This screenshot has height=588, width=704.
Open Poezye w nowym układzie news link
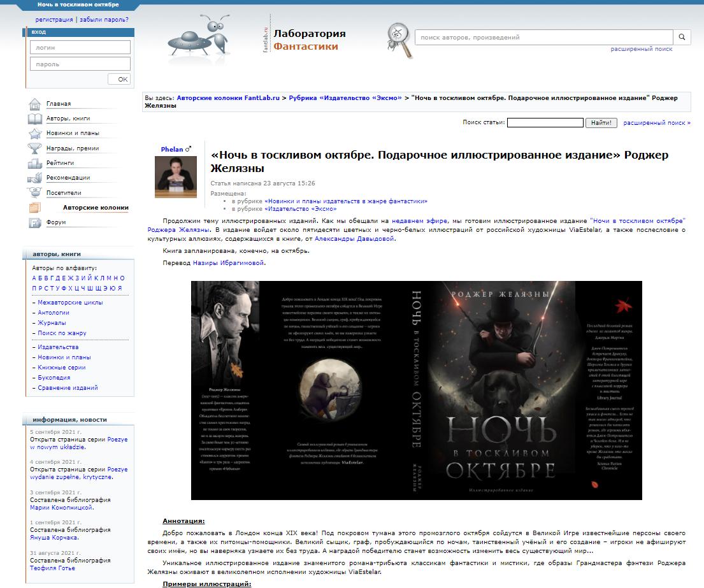pyautogui.click(x=78, y=443)
